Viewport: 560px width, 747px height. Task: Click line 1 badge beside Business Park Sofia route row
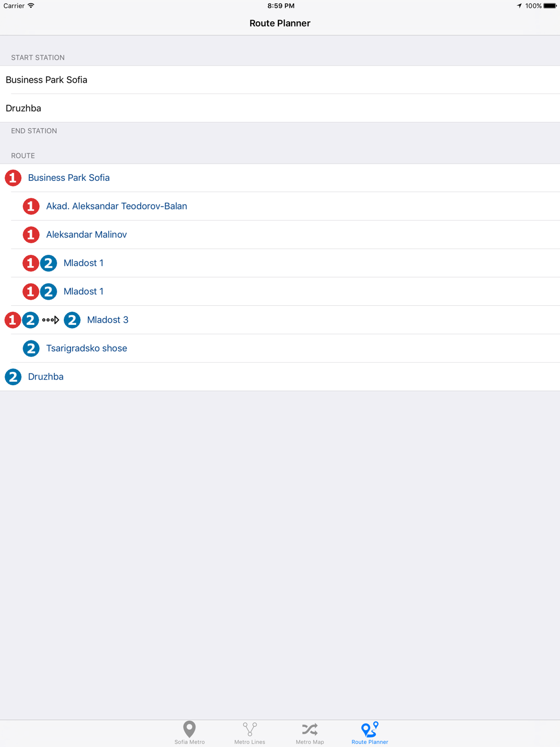pyautogui.click(x=13, y=178)
